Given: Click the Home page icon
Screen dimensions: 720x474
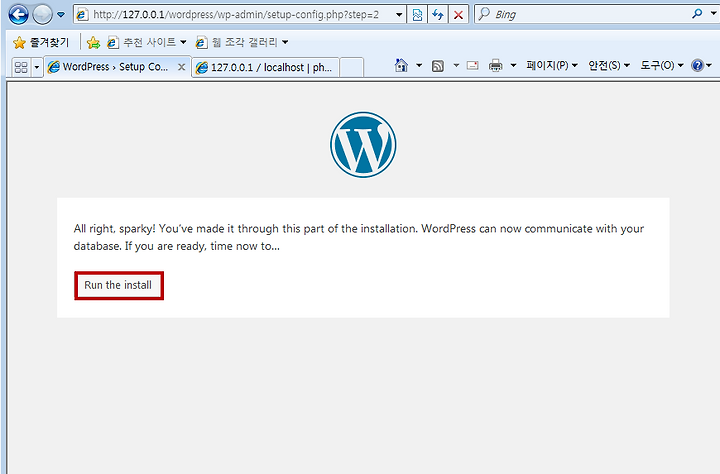Looking at the screenshot, I should pos(401,66).
